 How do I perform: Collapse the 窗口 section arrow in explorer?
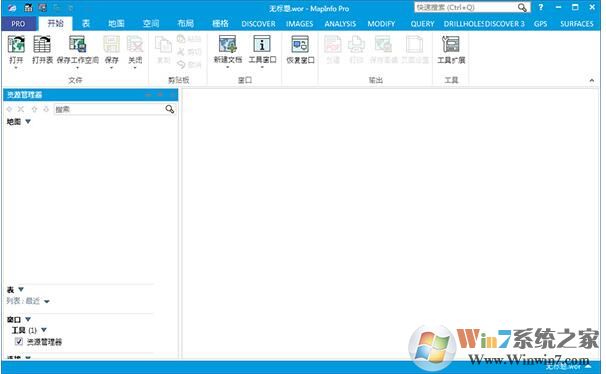point(28,319)
